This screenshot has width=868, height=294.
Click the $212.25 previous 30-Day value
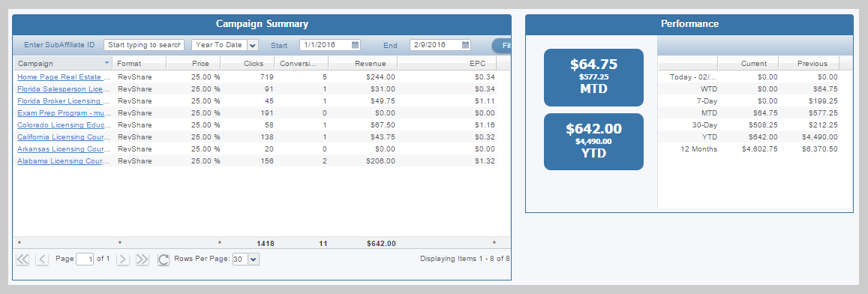coord(824,125)
